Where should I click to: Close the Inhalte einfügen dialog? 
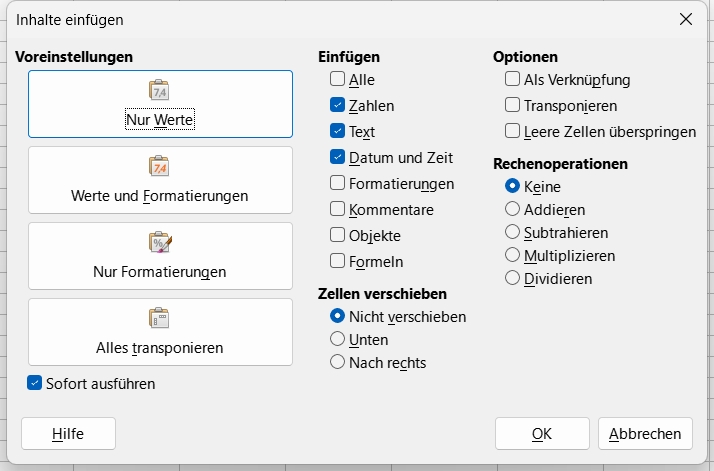pyautogui.click(x=686, y=19)
